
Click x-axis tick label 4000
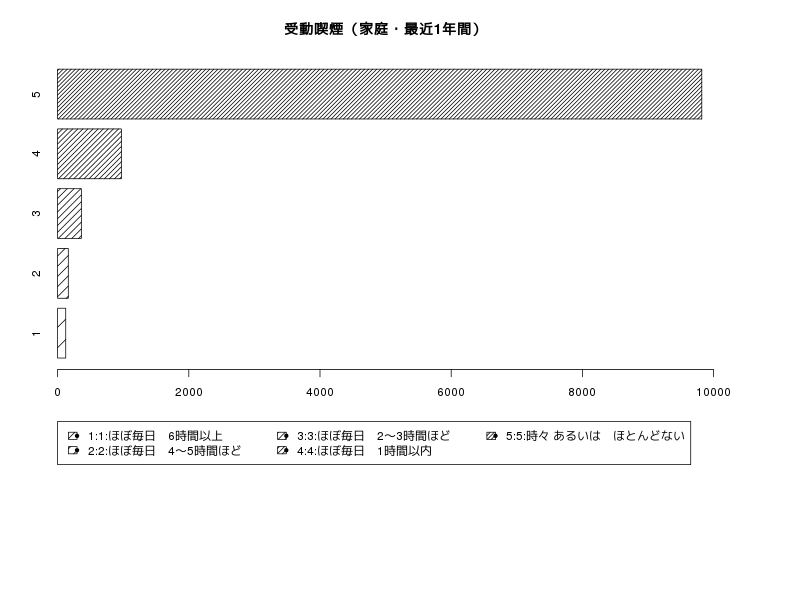pyautogui.click(x=320, y=392)
